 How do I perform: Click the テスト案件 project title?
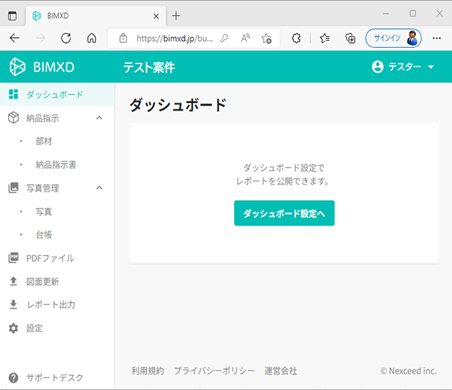tap(149, 68)
